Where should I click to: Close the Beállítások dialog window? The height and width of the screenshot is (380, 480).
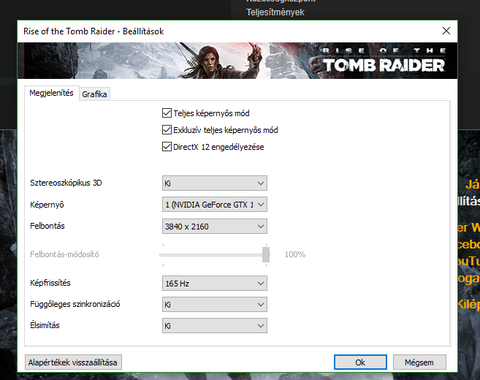(x=446, y=31)
